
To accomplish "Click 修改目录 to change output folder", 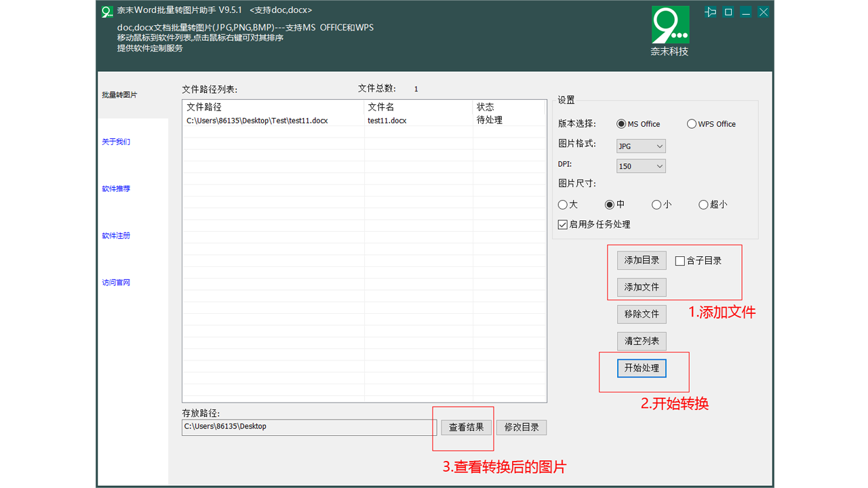I will [521, 427].
